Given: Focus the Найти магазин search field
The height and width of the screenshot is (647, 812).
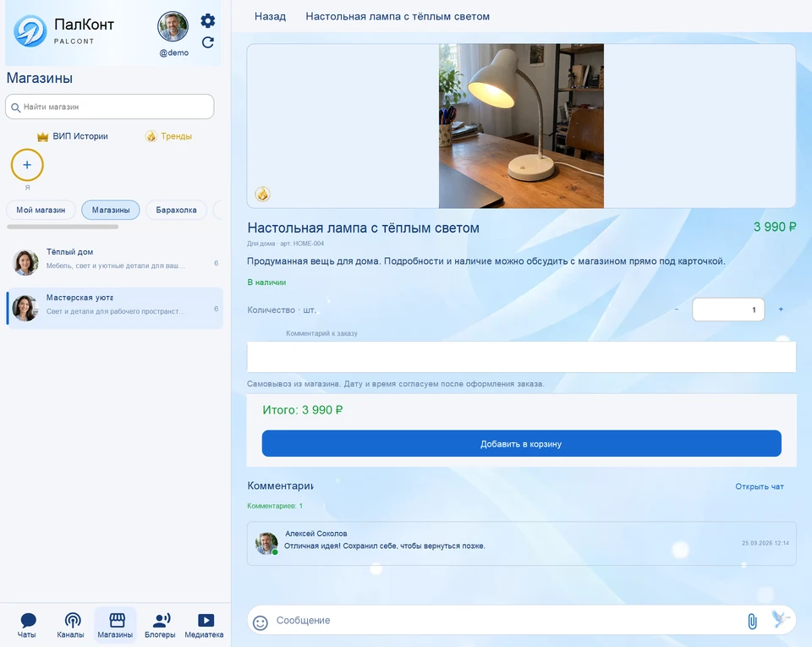Looking at the screenshot, I should click(x=110, y=107).
